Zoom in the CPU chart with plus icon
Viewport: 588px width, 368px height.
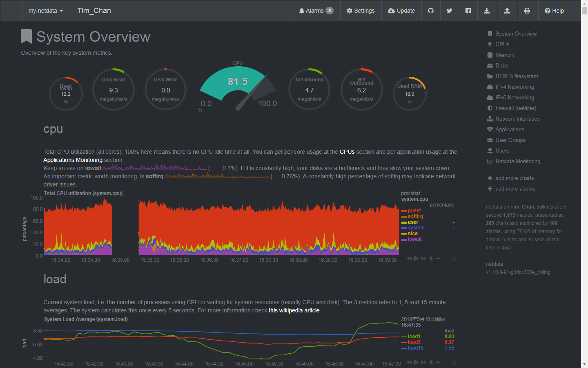coord(431,258)
